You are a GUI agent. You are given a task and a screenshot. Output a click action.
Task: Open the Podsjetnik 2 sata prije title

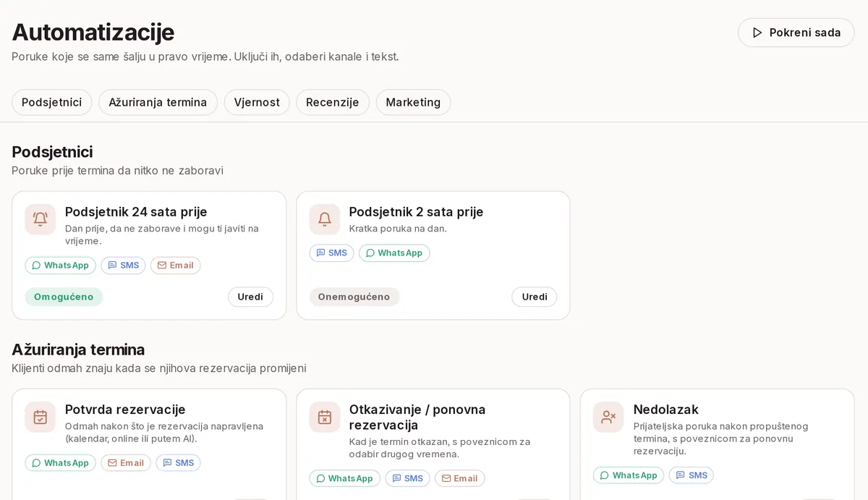coord(416,212)
